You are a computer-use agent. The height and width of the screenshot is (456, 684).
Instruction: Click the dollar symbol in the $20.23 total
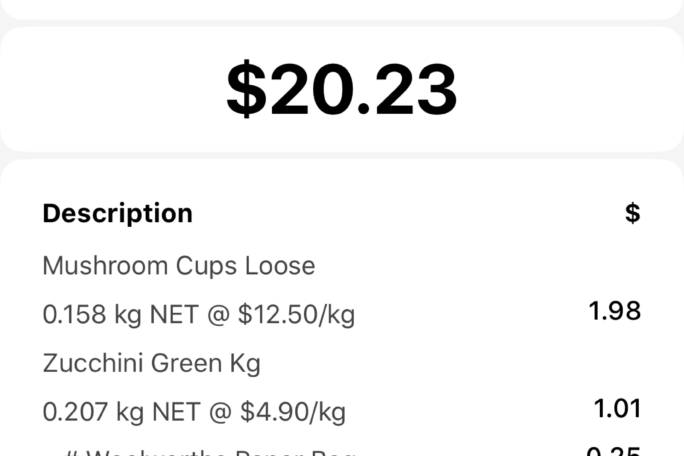click(x=245, y=90)
